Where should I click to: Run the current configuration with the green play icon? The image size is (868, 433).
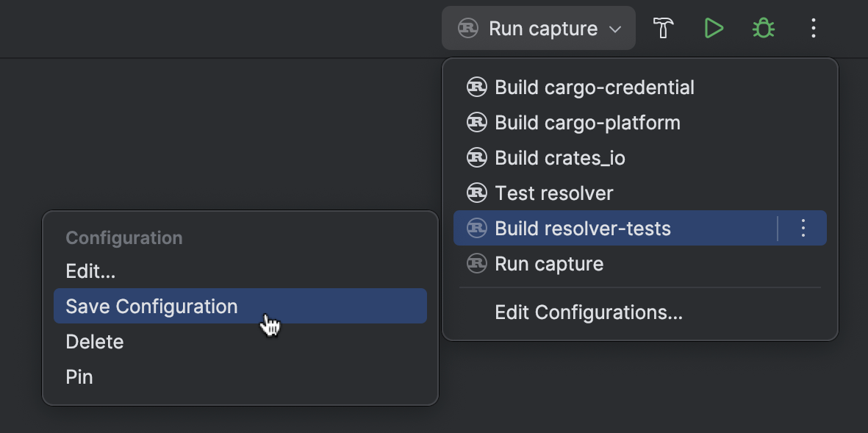pyautogui.click(x=713, y=28)
